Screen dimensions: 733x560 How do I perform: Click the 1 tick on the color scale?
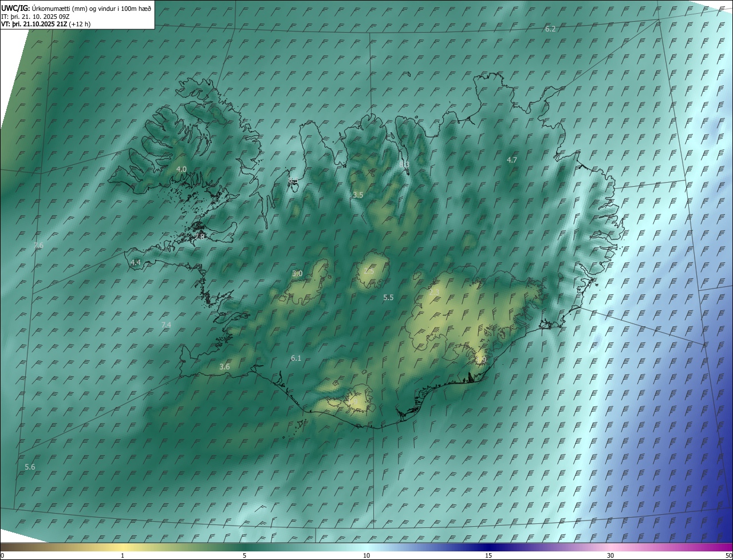[x=123, y=556]
